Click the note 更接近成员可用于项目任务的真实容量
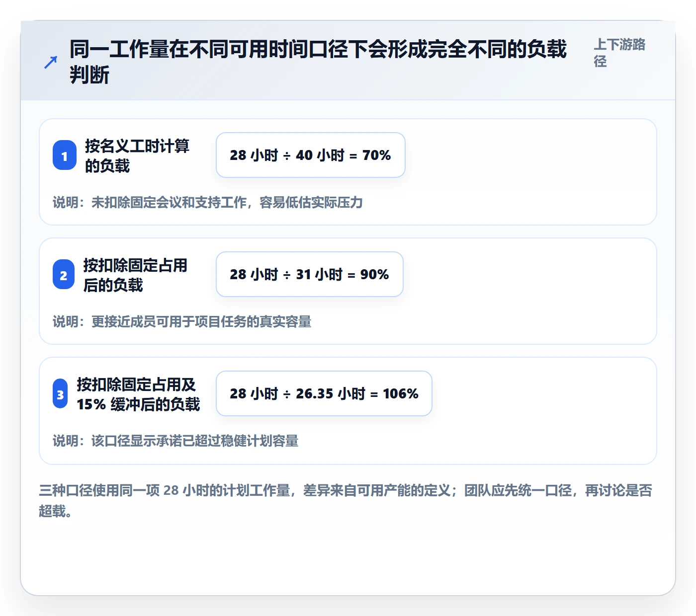Screen dimensions: 696x616 [182, 322]
